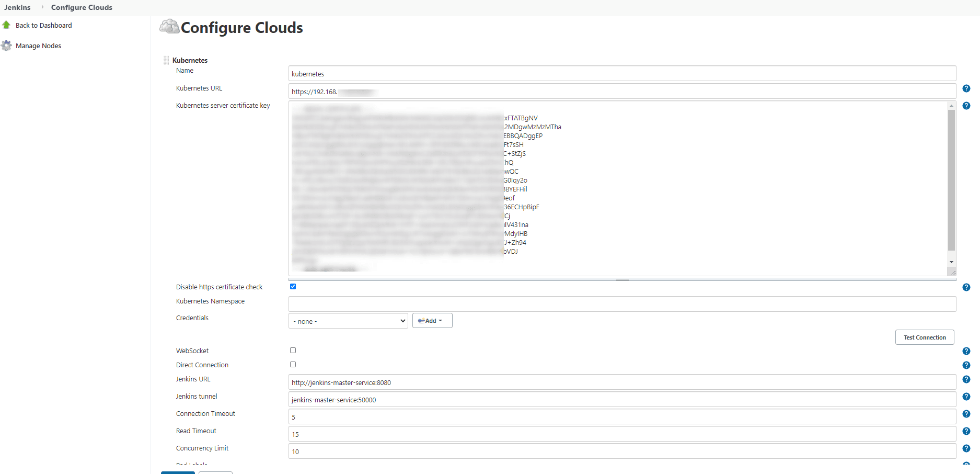Image resolution: width=980 pixels, height=474 pixels.
Task: Click the Kubernetes Namespace field
Action: pos(622,304)
